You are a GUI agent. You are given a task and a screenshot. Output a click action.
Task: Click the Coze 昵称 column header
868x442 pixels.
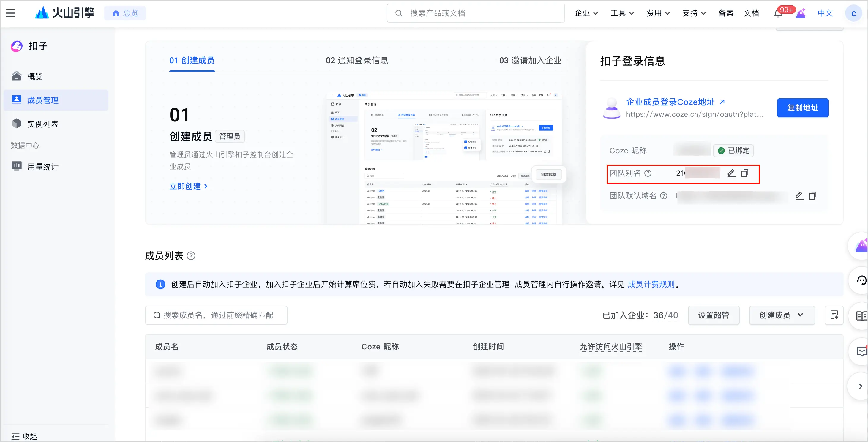380,347
